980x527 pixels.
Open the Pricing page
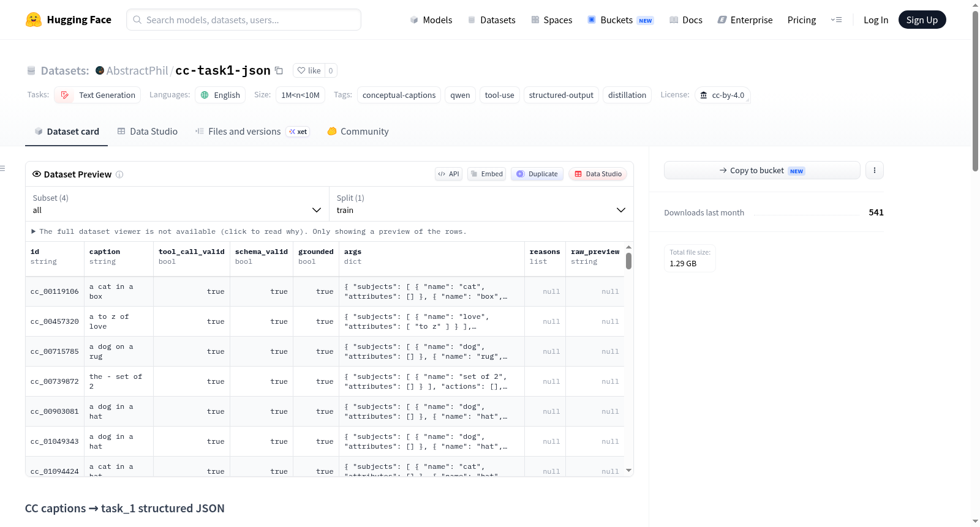(802, 20)
